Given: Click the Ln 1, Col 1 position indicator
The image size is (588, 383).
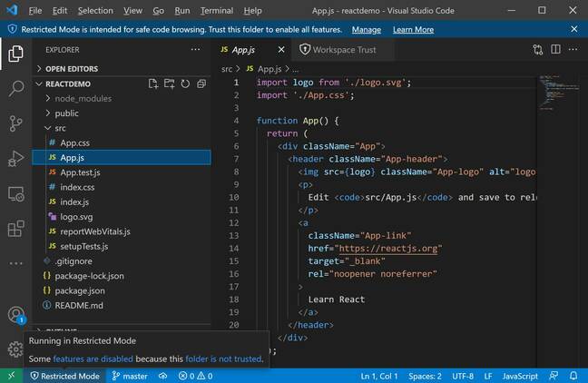Looking at the screenshot, I should (x=379, y=376).
